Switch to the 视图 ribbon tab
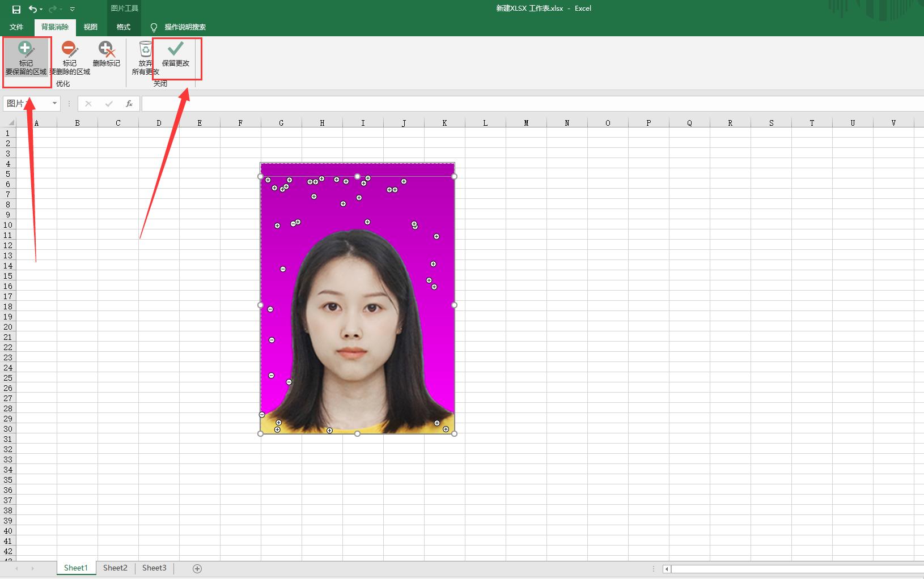Image resolution: width=924 pixels, height=579 pixels. (90, 27)
